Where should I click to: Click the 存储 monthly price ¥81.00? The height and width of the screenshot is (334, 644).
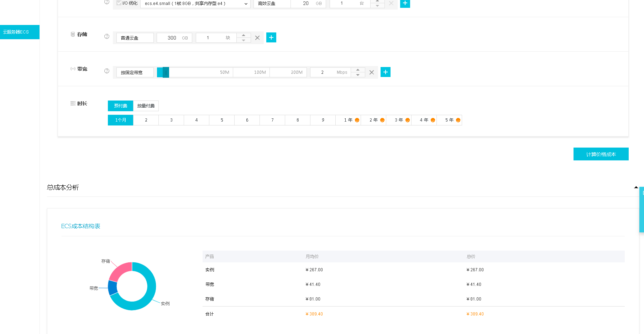point(313,299)
